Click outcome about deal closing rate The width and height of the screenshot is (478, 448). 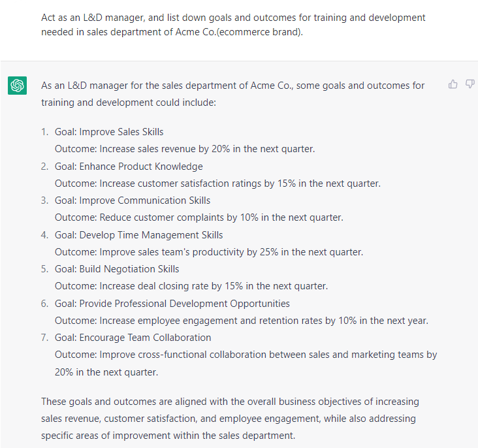tap(191, 286)
